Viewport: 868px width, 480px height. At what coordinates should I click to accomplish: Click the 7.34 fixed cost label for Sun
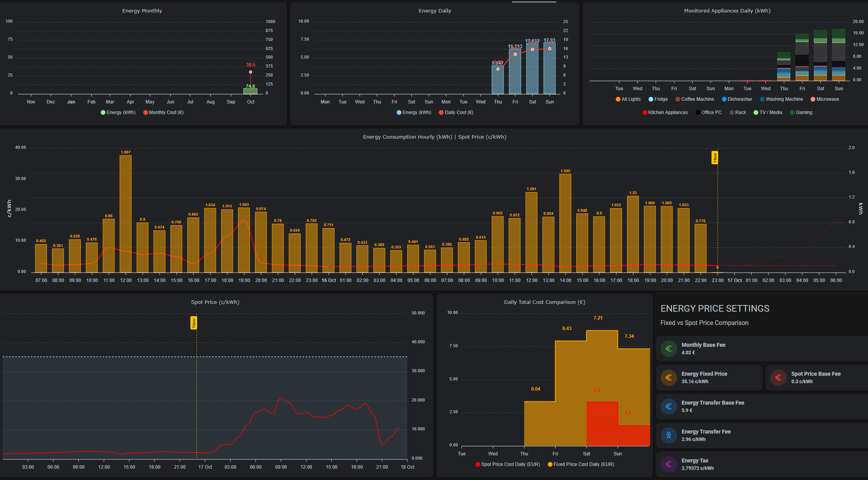click(x=629, y=336)
